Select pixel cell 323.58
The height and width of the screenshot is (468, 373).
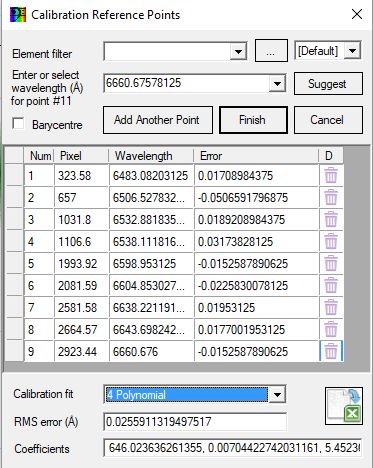tap(82, 176)
